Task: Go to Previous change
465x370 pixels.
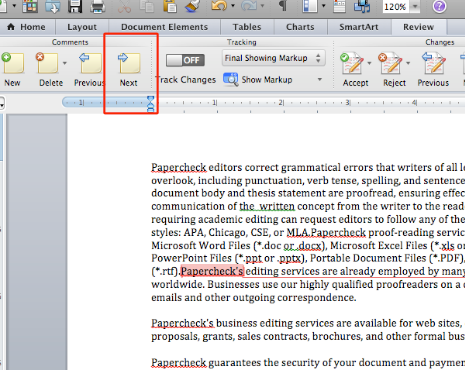Action: click(434, 63)
